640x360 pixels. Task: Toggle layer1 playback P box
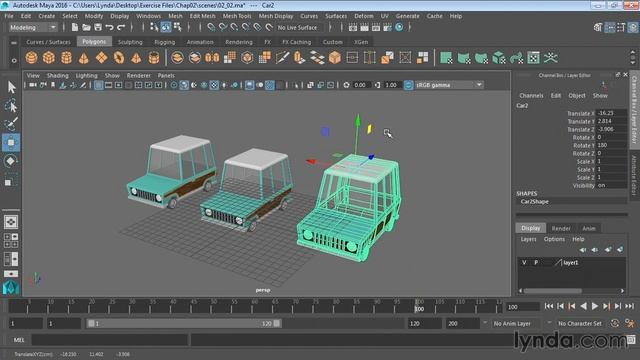click(536, 262)
